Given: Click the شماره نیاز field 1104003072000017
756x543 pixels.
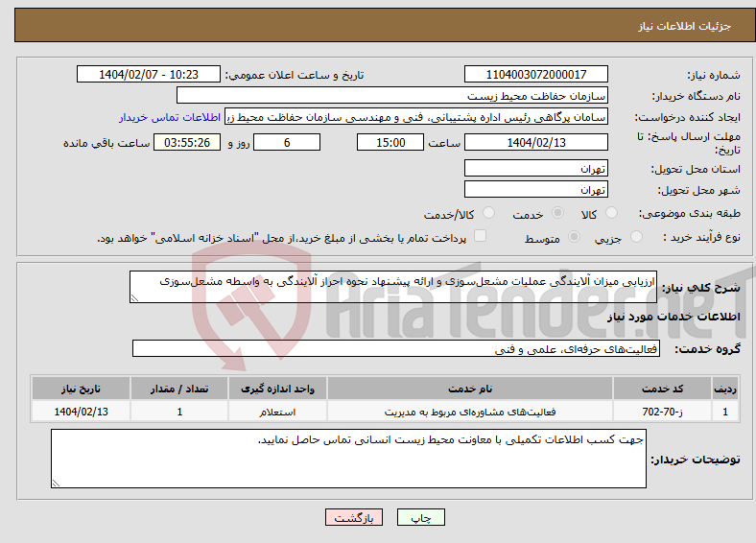Looking at the screenshot, I should (536, 74).
